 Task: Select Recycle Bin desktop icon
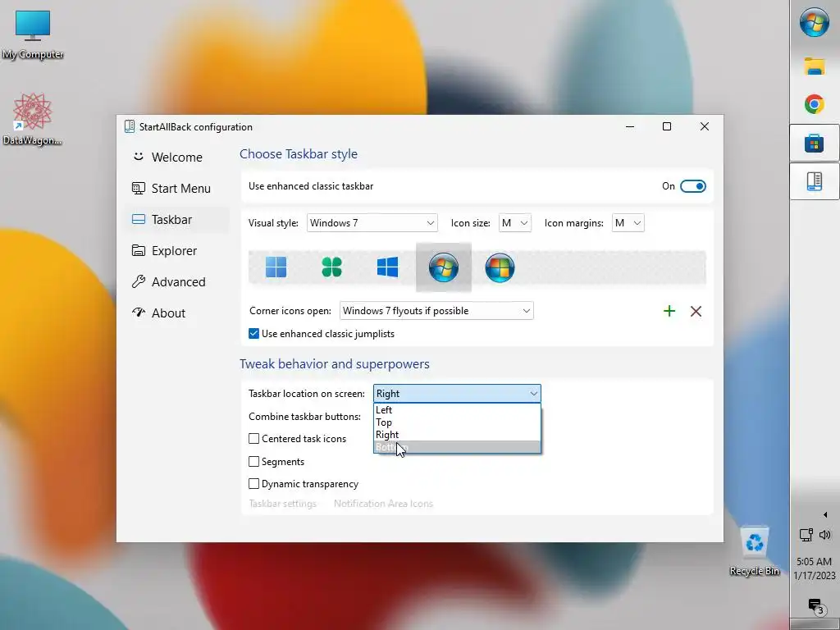pos(755,550)
